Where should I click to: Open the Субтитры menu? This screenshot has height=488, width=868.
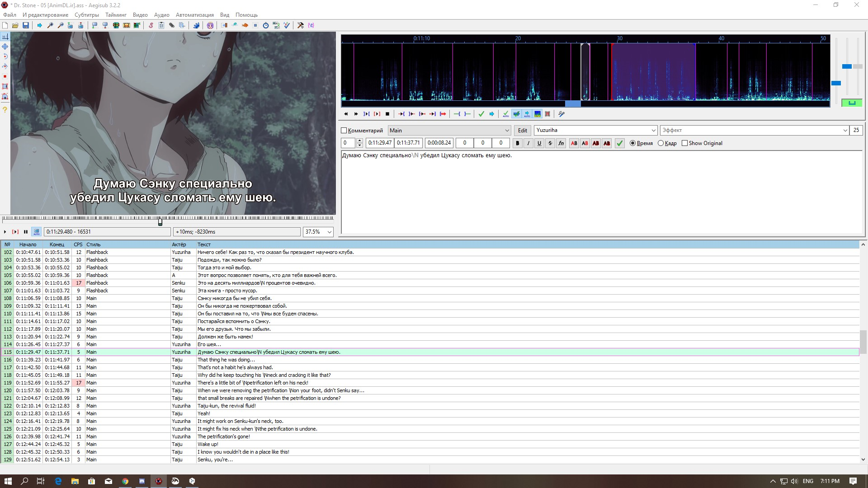(86, 15)
